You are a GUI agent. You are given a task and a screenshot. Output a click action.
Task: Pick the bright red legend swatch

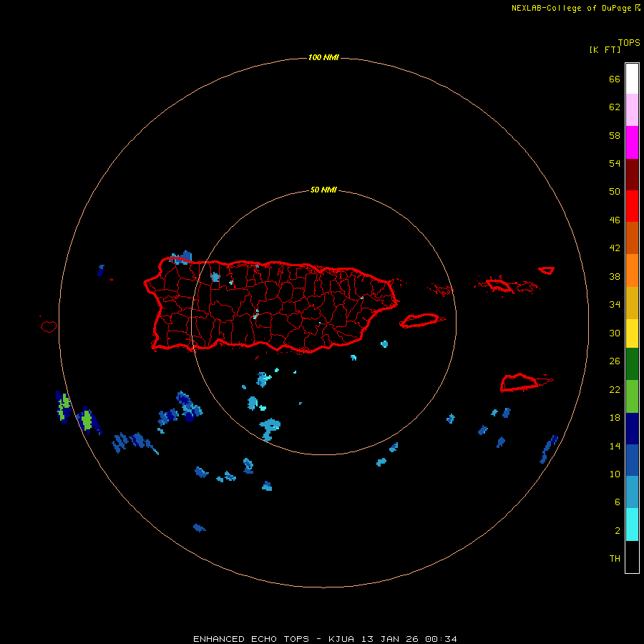click(x=632, y=206)
